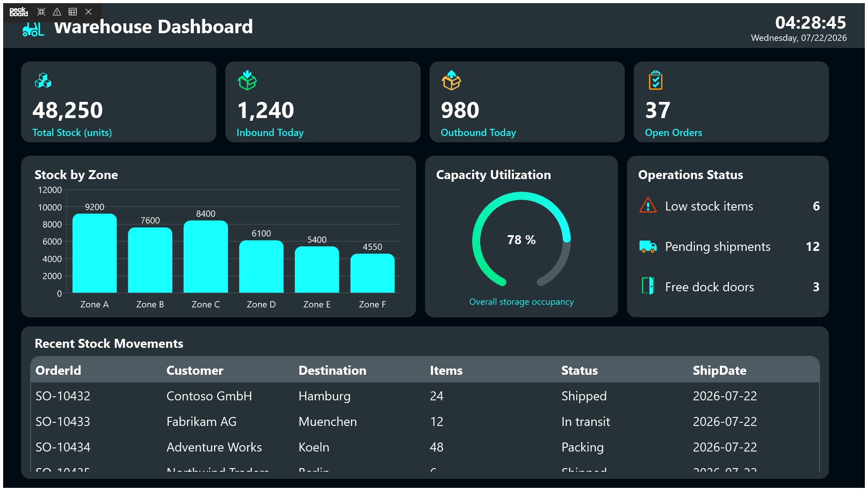Select order row SO-10434
The width and height of the screenshot is (868, 491).
point(425,447)
